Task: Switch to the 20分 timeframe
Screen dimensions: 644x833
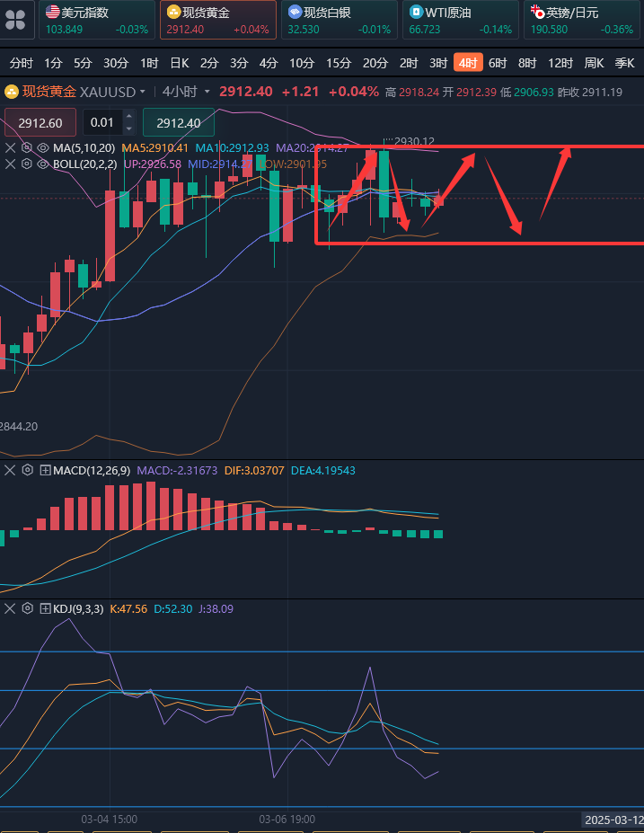Action: tap(375, 63)
